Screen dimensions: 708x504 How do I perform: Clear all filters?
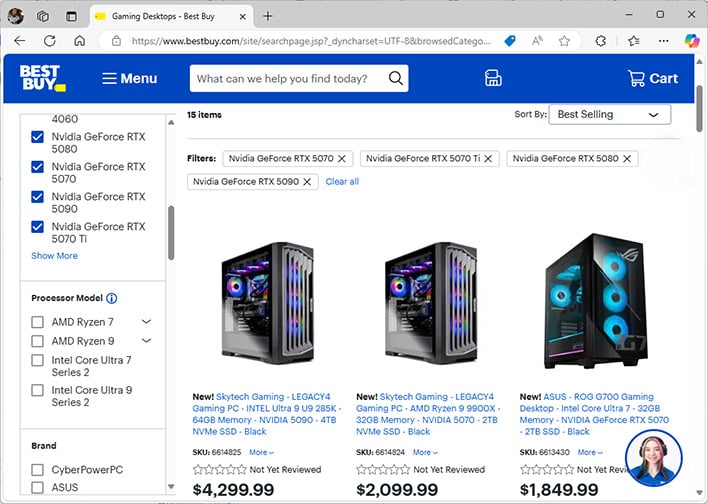tap(342, 182)
